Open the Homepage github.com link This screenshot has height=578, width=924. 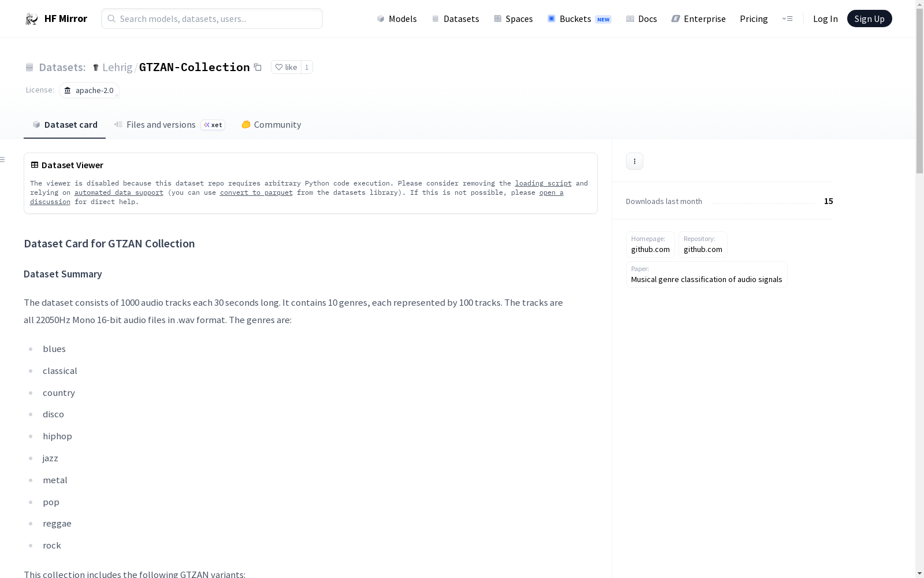pyautogui.click(x=650, y=244)
